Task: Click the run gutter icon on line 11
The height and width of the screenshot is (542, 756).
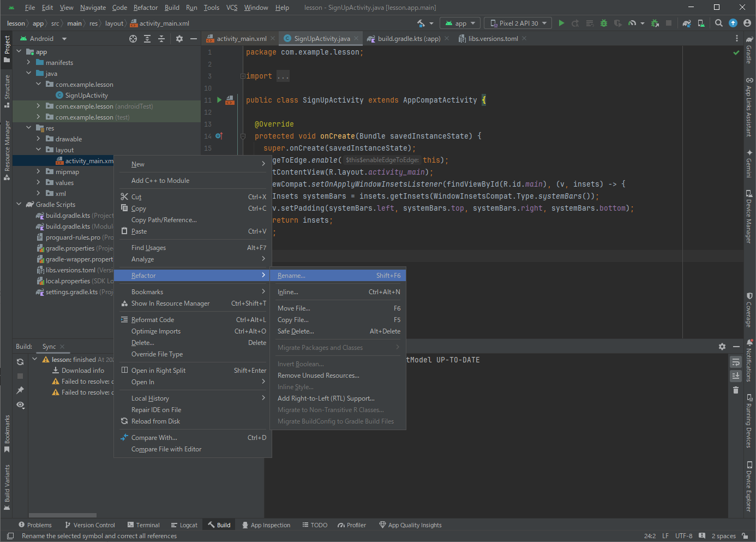Action: pos(219,100)
